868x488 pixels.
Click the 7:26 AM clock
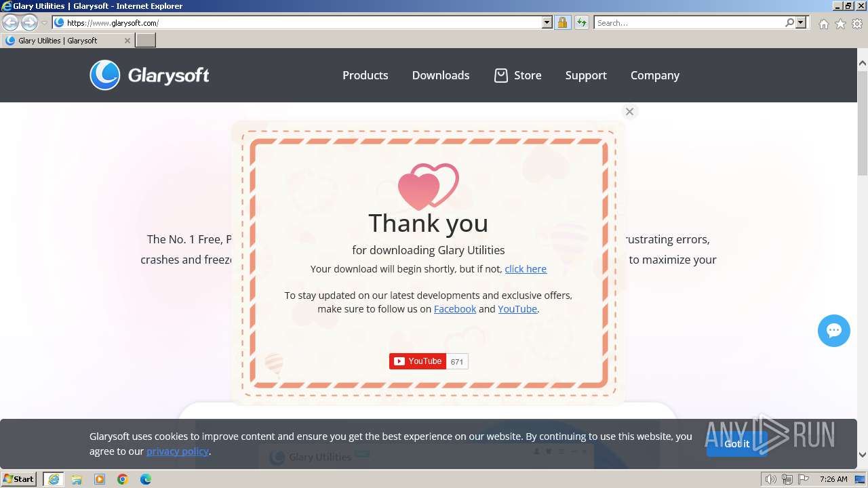click(x=833, y=479)
